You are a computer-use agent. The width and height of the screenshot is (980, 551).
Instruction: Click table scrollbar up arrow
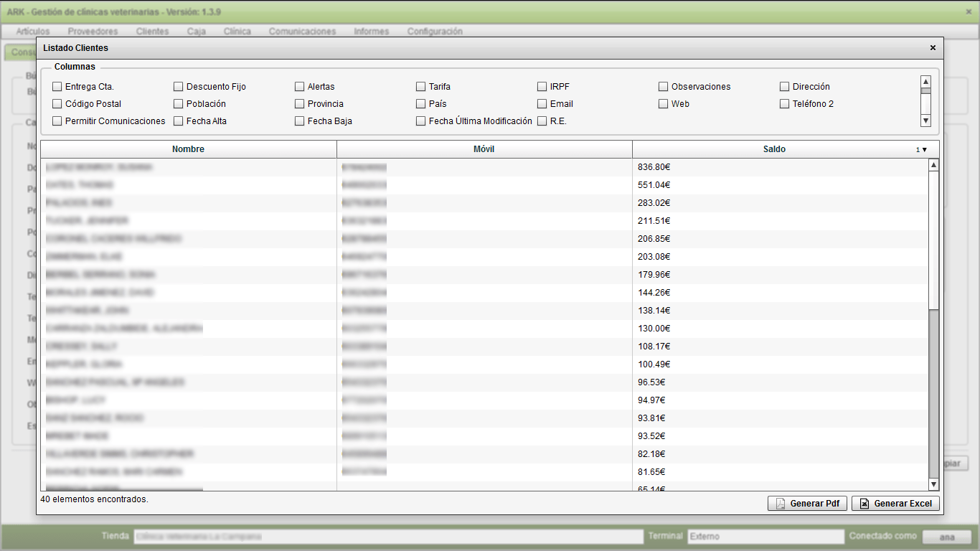click(933, 166)
